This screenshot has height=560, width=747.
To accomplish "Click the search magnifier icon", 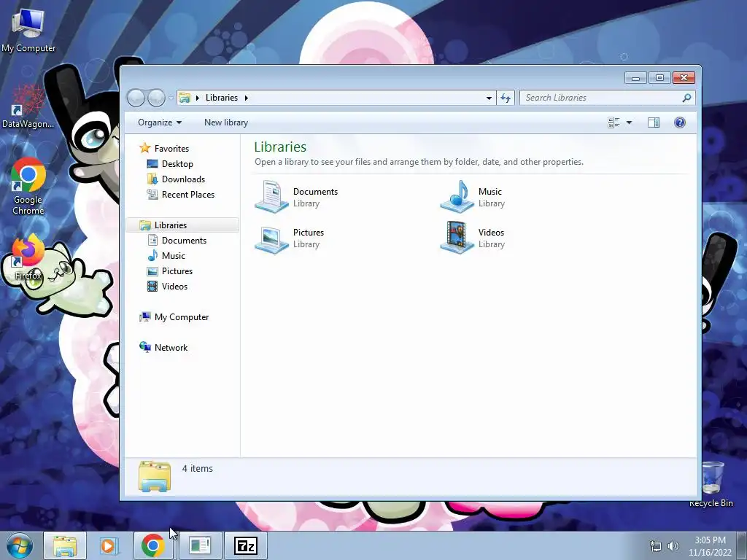I will (686, 98).
